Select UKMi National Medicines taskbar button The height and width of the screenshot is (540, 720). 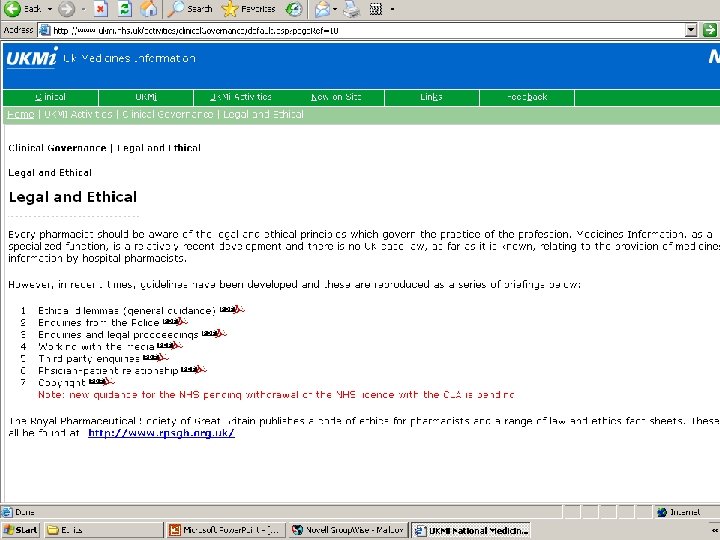(471, 530)
